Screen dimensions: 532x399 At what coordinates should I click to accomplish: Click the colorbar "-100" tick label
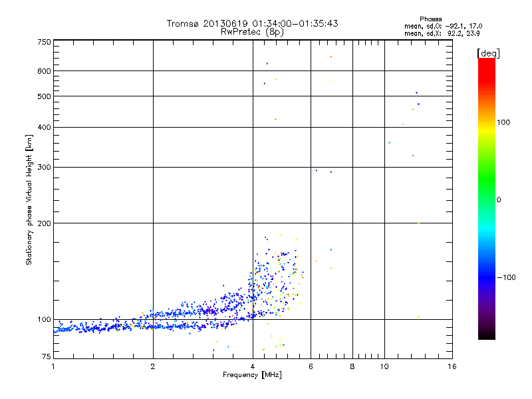[507, 277]
